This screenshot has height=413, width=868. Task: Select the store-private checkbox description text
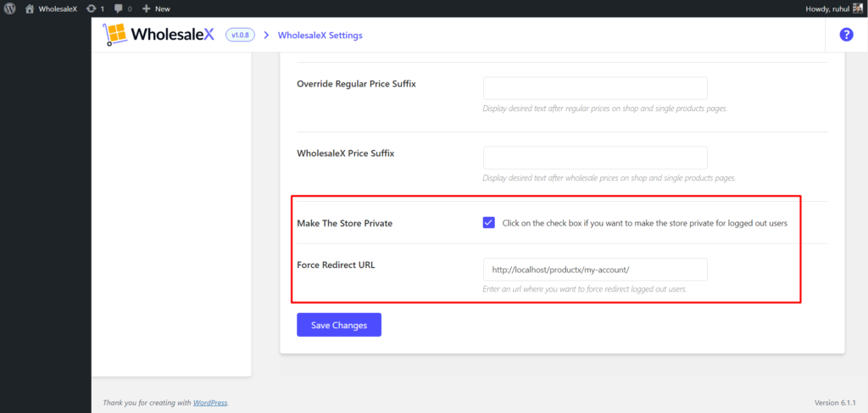click(645, 223)
